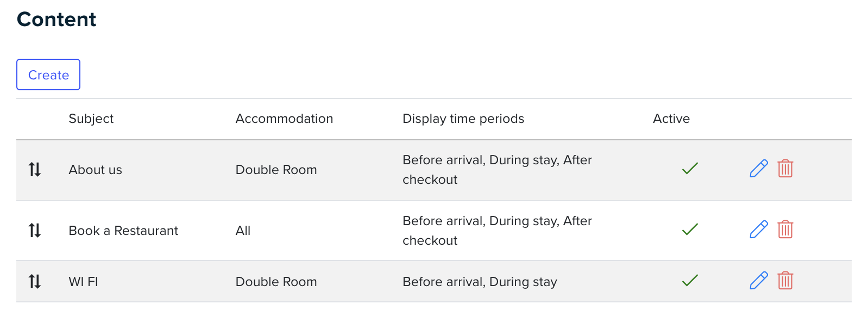Toggle the active checkmark for WI FI
The image size is (868, 310).
(690, 281)
